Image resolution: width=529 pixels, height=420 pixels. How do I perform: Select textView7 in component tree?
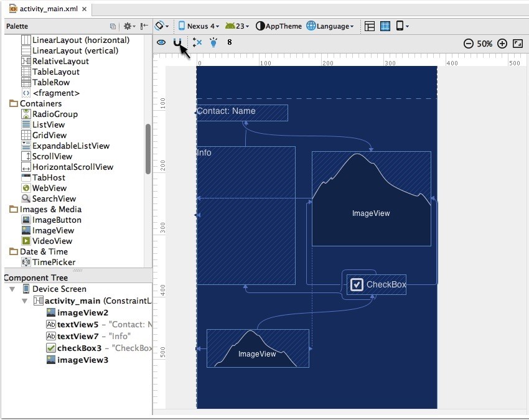tap(88, 336)
